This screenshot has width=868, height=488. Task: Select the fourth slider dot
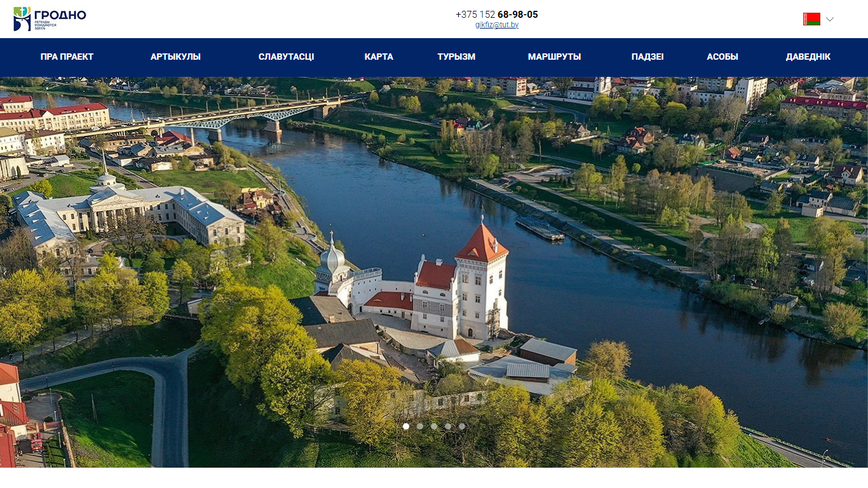pyautogui.click(x=448, y=426)
